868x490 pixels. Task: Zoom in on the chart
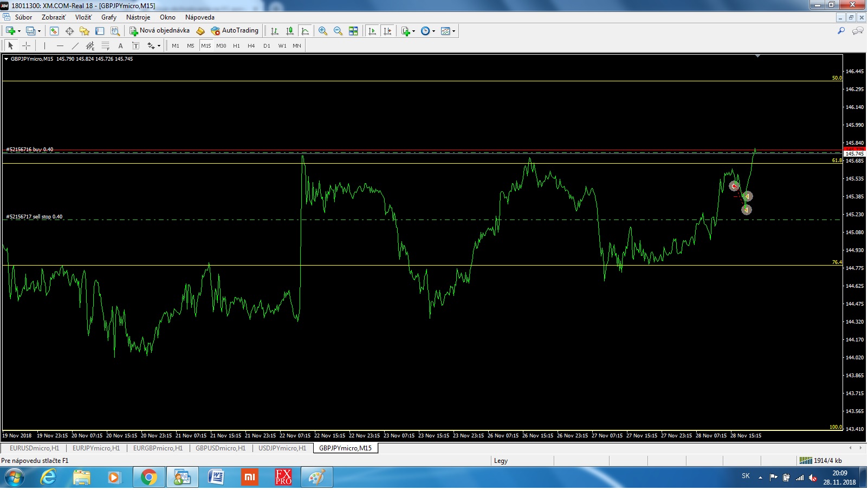coord(323,31)
